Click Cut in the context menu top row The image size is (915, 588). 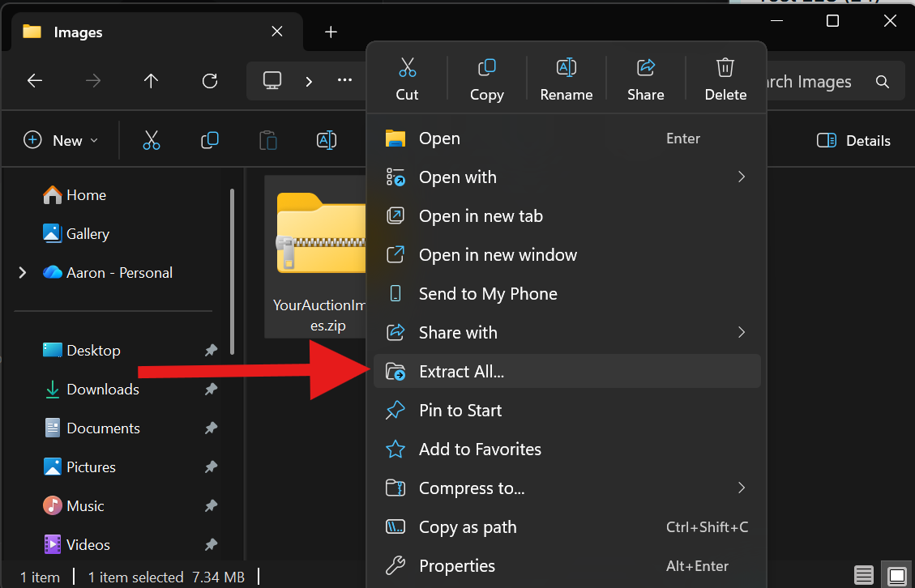pos(407,79)
